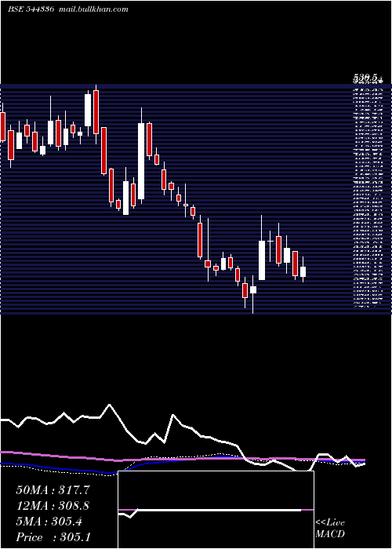Screen dimensions: 392x549
Task: Click the 12MA : 308.8 value
Action: pos(53,506)
